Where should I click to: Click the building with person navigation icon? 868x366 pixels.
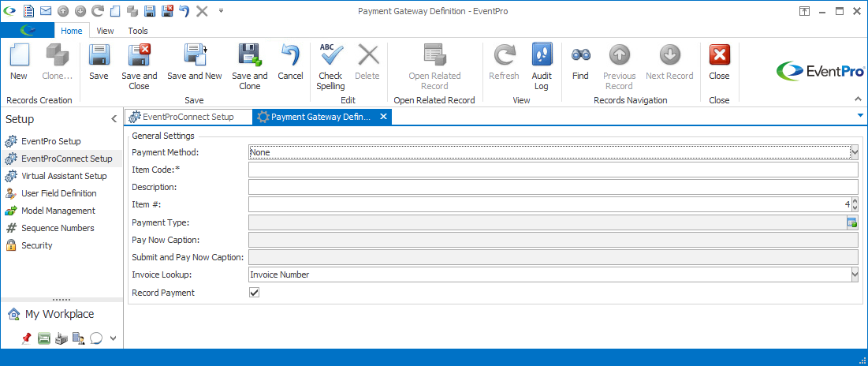(x=79, y=338)
